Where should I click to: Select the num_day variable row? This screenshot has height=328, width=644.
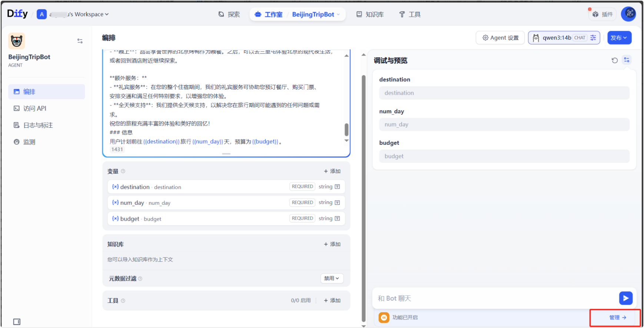click(226, 203)
